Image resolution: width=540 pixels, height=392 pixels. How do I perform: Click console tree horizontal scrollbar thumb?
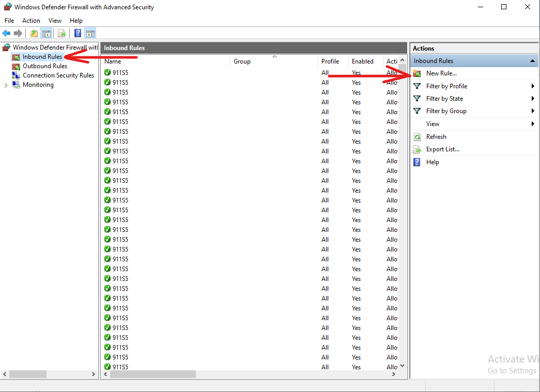[x=28, y=374]
